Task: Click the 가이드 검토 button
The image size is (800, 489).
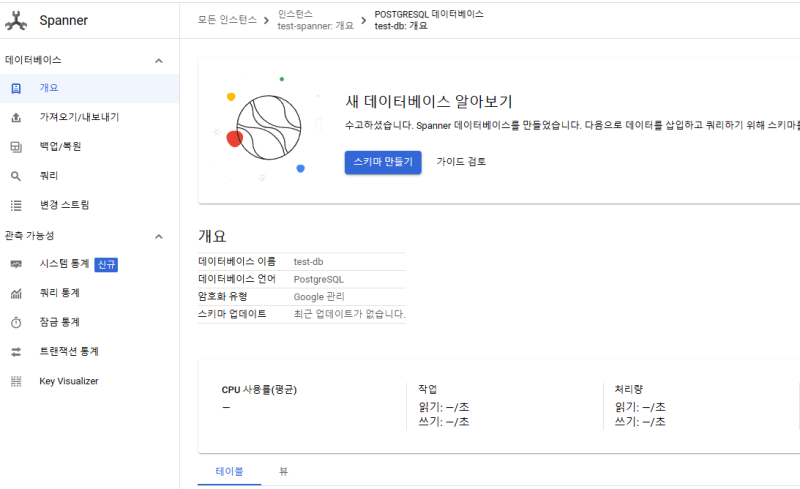Action: pos(461,162)
